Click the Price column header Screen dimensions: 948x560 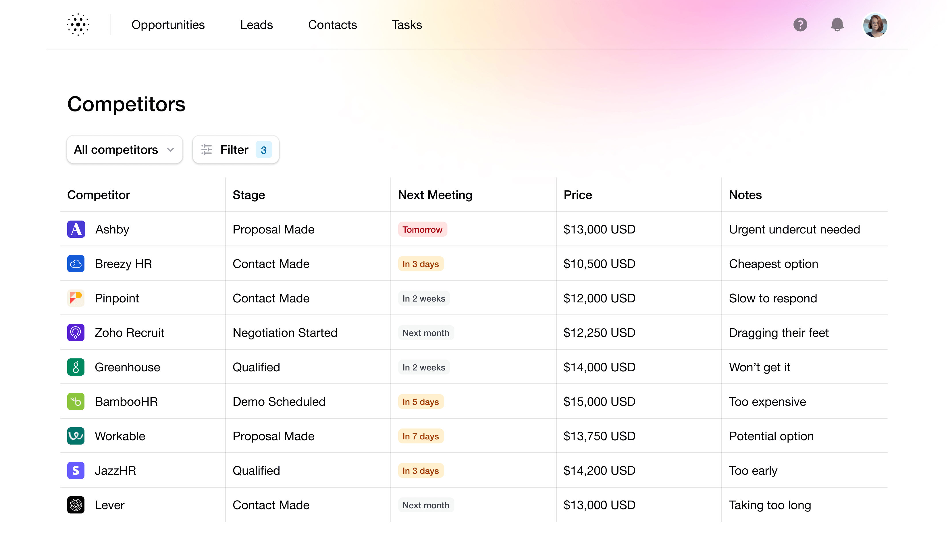[577, 195]
